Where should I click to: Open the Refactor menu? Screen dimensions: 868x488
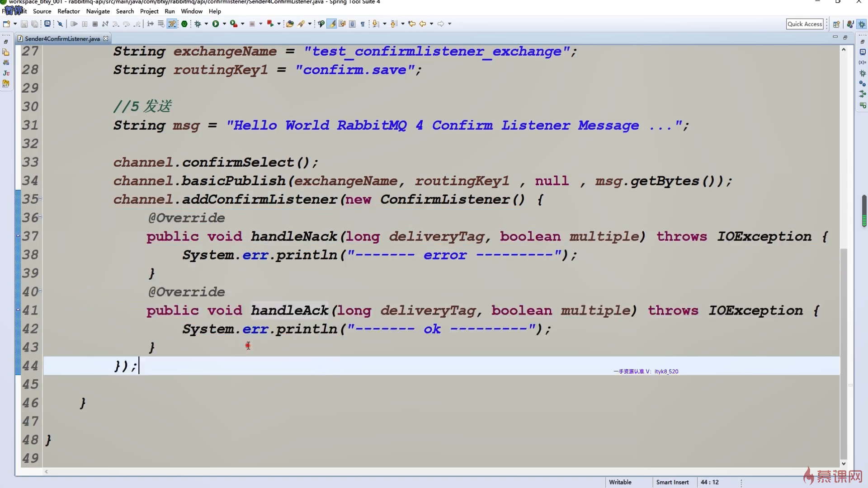pyautogui.click(x=68, y=11)
